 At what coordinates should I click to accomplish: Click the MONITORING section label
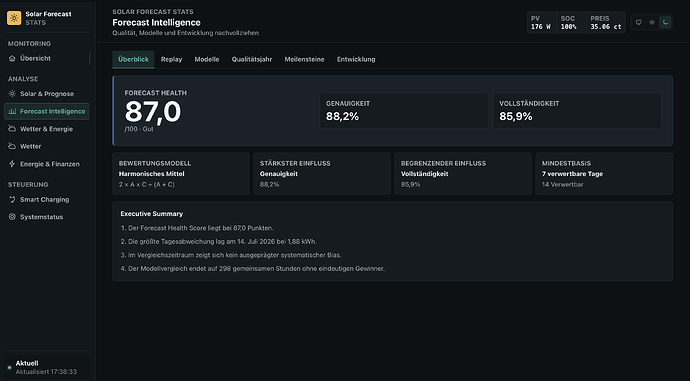click(29, 44)
